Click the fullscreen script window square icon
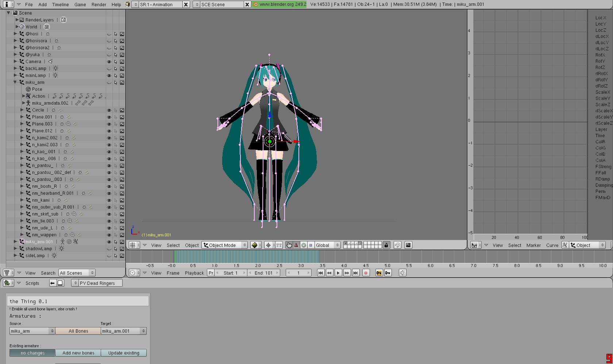The height and width of the screenshot is (364, 613). pos(60,283)
